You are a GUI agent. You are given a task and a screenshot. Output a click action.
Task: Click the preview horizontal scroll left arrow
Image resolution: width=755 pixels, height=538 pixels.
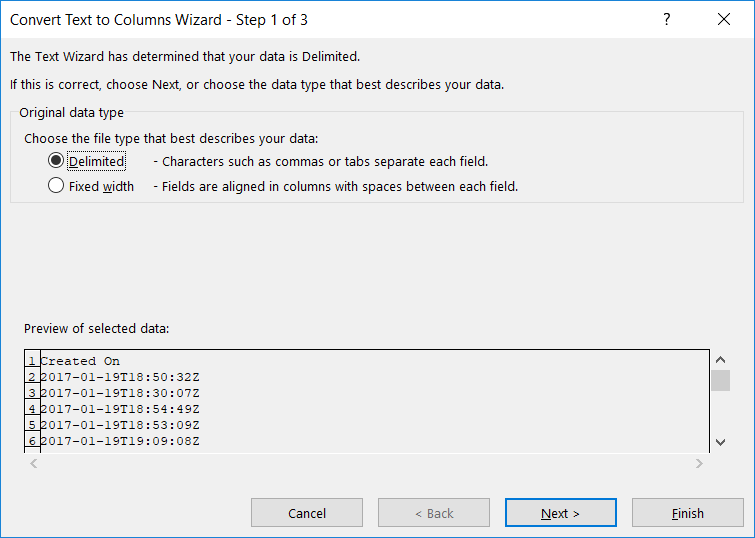coord(34,463)
